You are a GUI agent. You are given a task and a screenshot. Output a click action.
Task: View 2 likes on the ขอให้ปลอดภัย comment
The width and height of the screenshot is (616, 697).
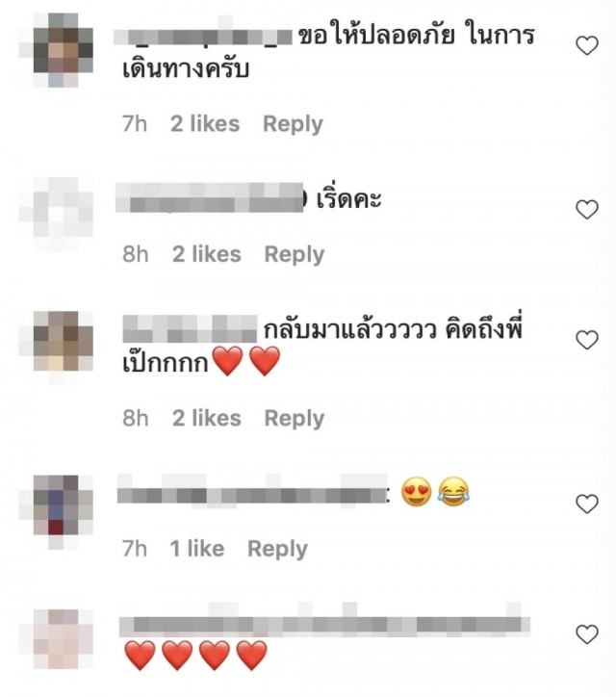coord(205,123)
